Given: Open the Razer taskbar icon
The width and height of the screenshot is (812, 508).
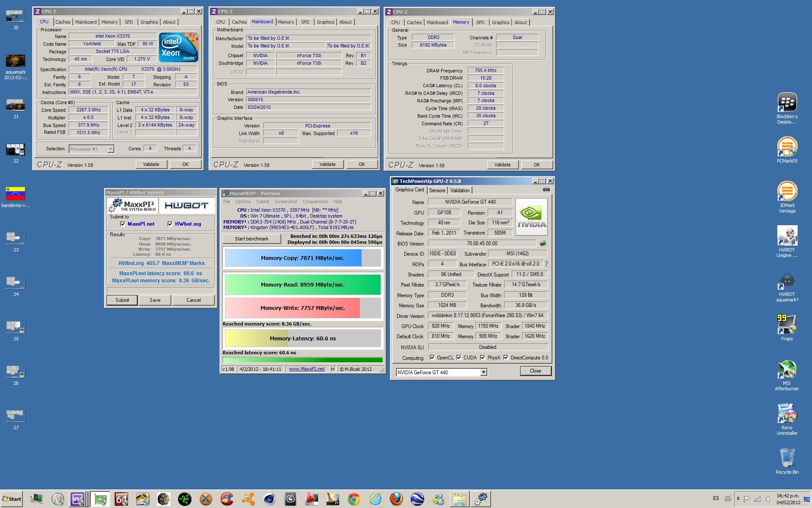Looking at the screenshot, I should [x=184, y=499].
